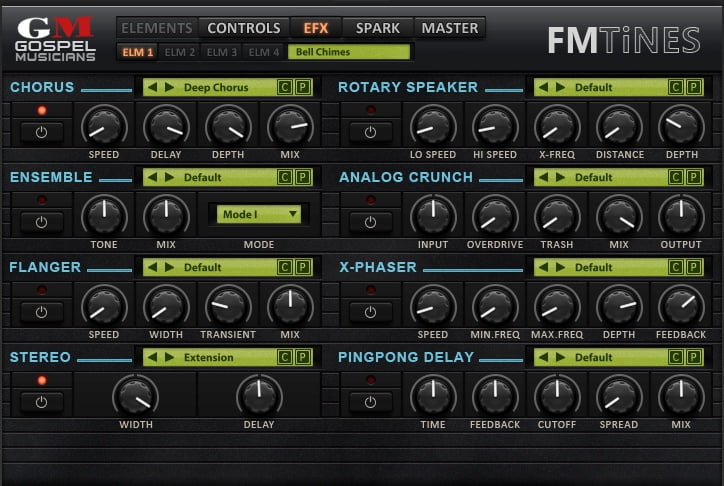Click the P paste icon in Chorus preset bar
This screenshot has height=486, width=724.
pos(302,87)
